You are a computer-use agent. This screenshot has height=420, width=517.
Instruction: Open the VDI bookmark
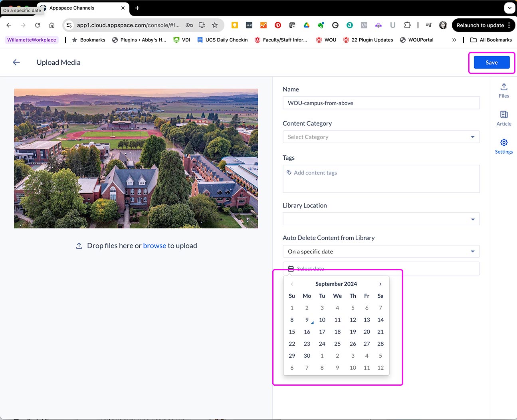point(182,40)
